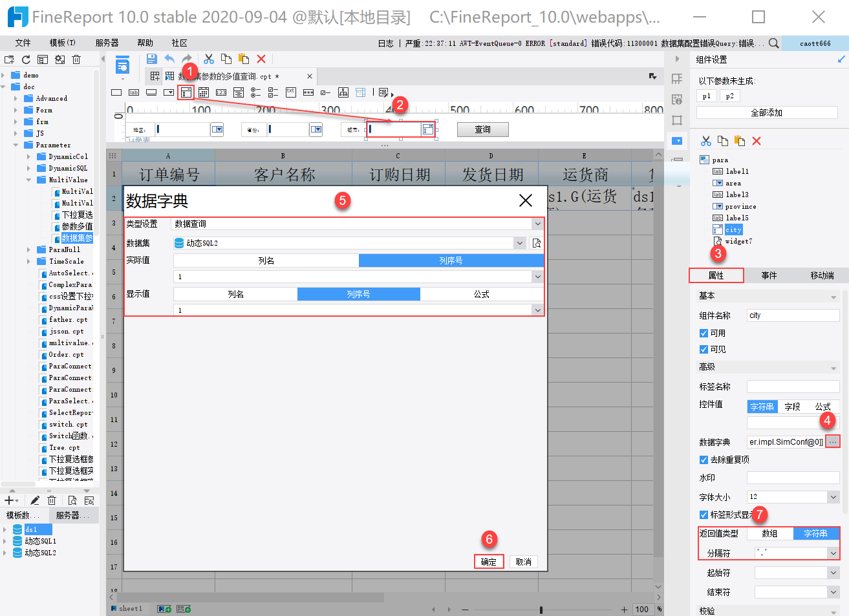Screen dimensions: 849x616
Task: Cancel the data dictionary dialog with 取消
Action: tap(524, 562)
